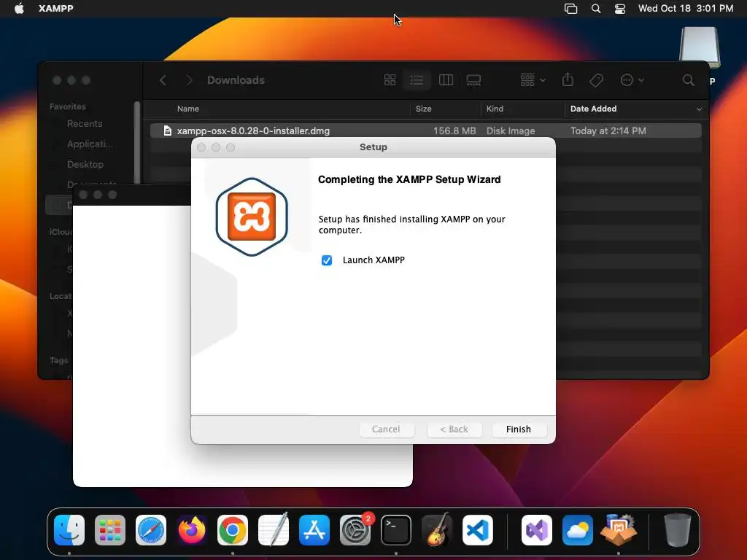Open the cloud weather app in Dock
The height and width of the screenshot is (560, 747).
578,530
